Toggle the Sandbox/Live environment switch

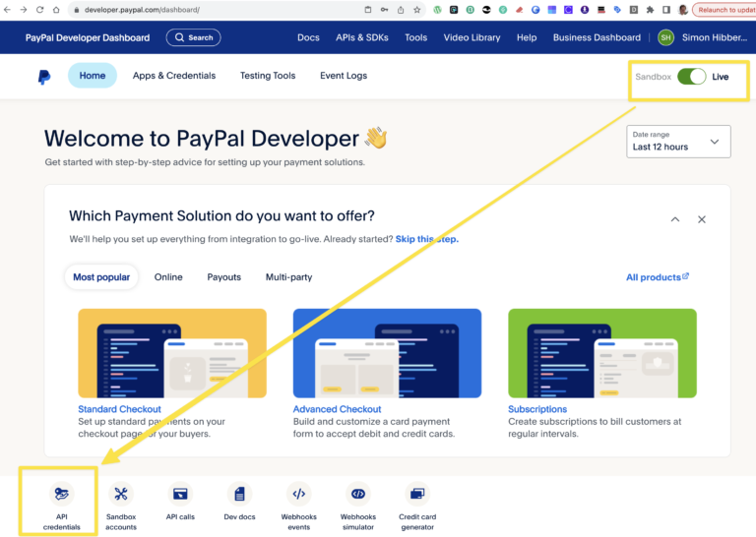691,76
